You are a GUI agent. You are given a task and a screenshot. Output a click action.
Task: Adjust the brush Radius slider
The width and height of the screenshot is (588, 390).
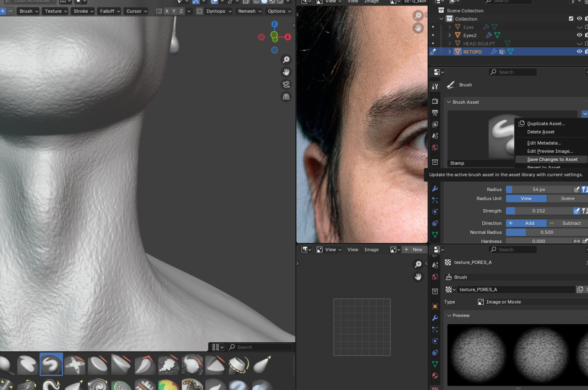click(538, 189)
